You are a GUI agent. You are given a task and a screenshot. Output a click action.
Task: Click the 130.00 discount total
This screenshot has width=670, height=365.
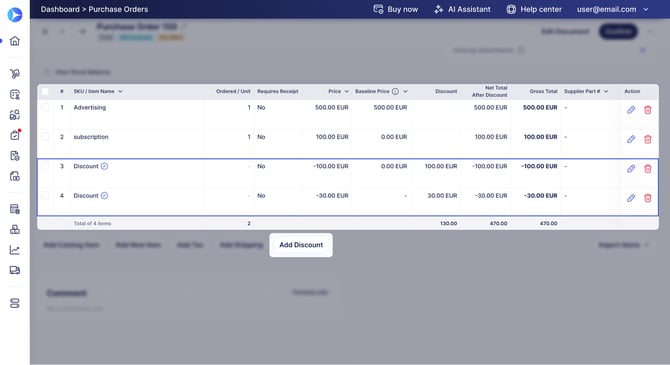pos(448,223)
